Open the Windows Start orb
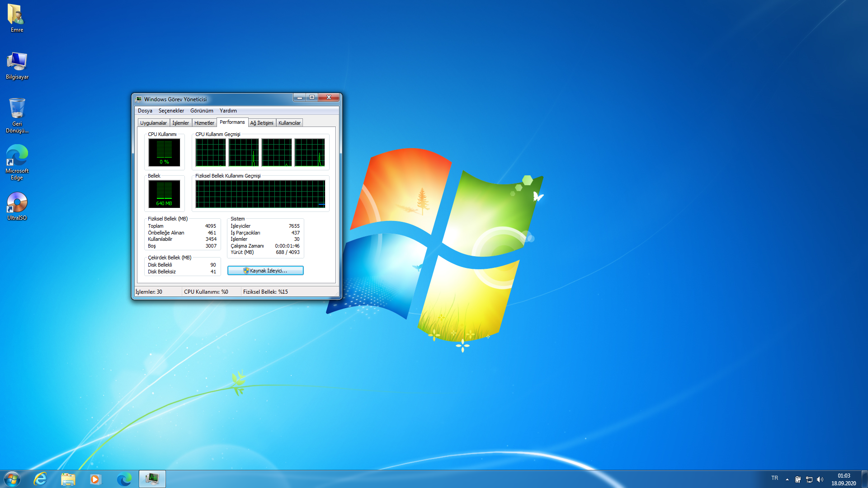The height and width of the screenshot is (488, 868). (x=12, y=479)
